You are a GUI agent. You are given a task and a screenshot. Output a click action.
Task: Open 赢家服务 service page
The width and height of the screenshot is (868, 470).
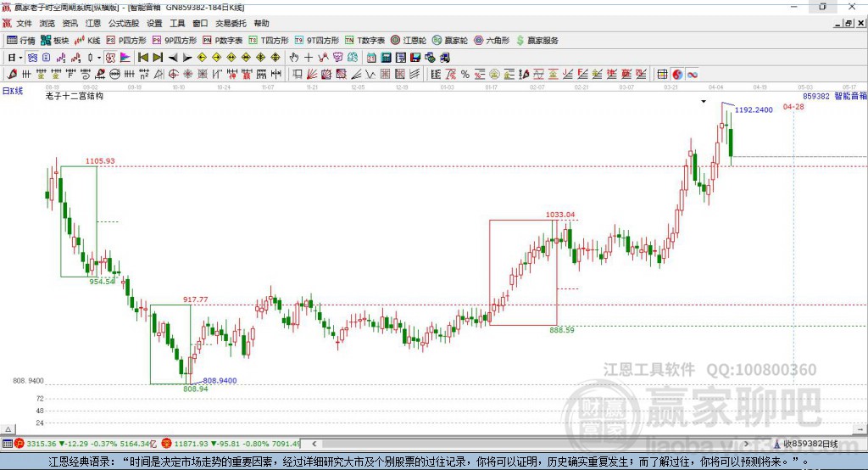click(537, 41)
